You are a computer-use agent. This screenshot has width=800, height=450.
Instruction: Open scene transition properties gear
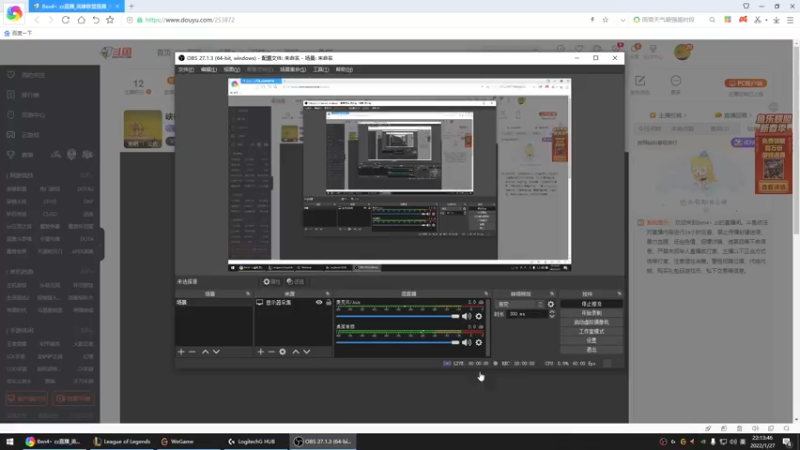click(x=551, y=304)
